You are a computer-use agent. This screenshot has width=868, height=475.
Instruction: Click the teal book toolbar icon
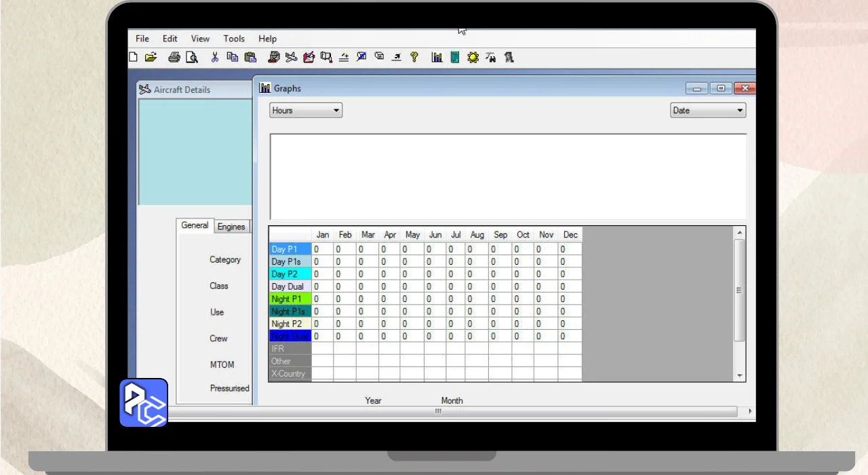click(x=455, y=58)
